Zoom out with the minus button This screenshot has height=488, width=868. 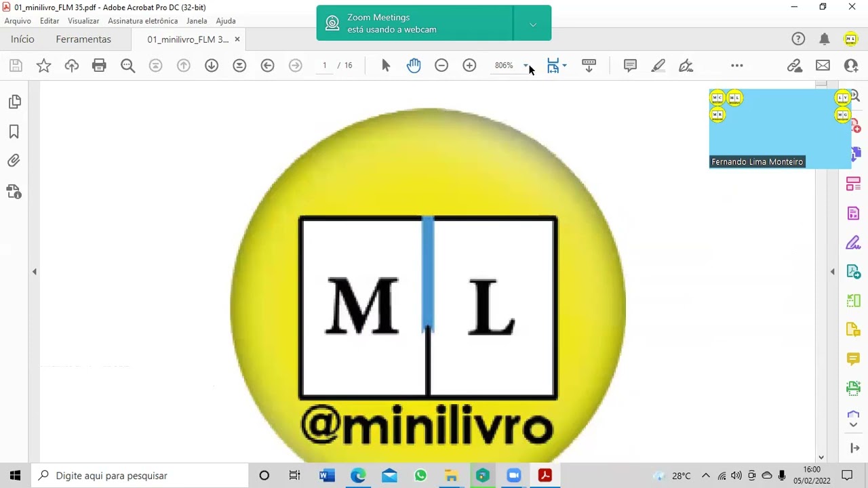point(441,66)
